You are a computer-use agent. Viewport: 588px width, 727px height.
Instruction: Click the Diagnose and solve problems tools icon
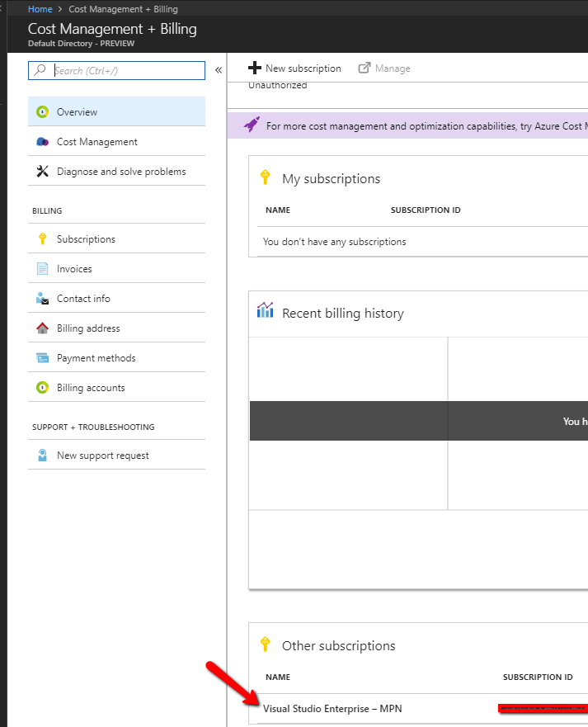click(x=42, y=172)
